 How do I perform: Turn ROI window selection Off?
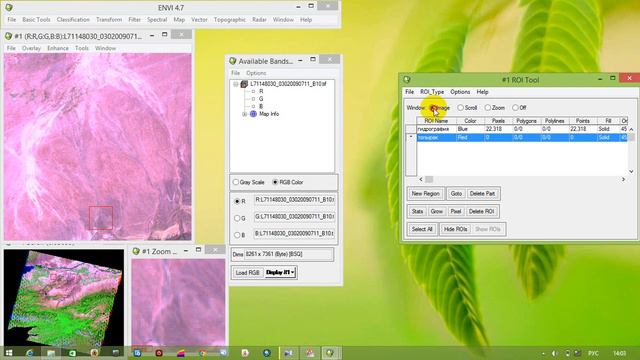515,108
